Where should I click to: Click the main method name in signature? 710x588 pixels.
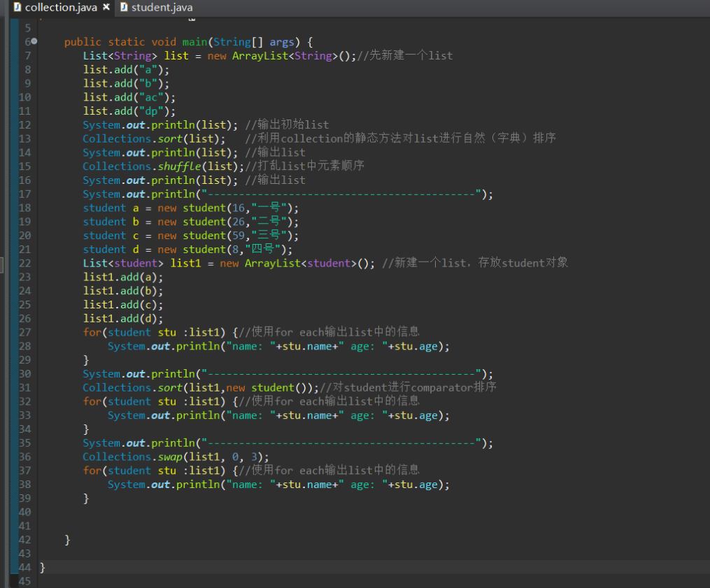click(x=195, y=42)
